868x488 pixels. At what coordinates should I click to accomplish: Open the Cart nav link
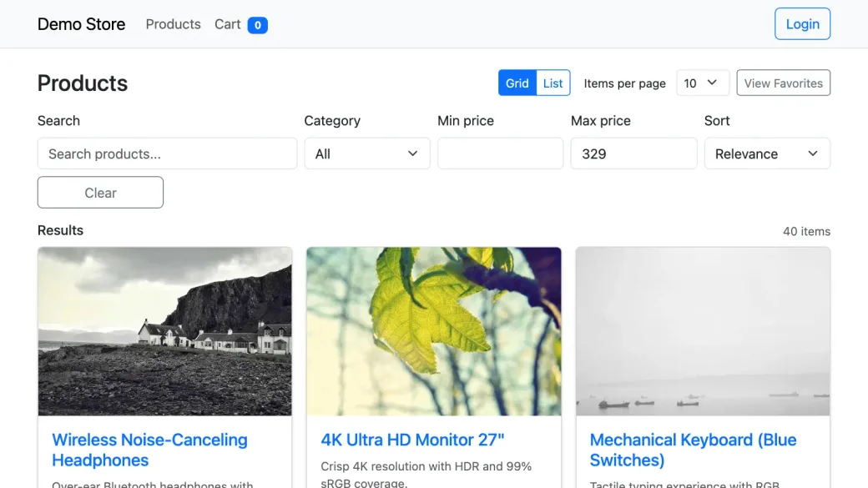(x=228, y=24)
